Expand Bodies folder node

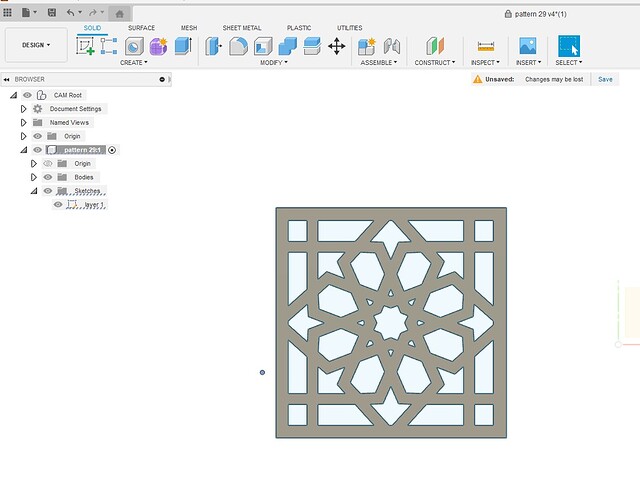(x=33, y=177)
